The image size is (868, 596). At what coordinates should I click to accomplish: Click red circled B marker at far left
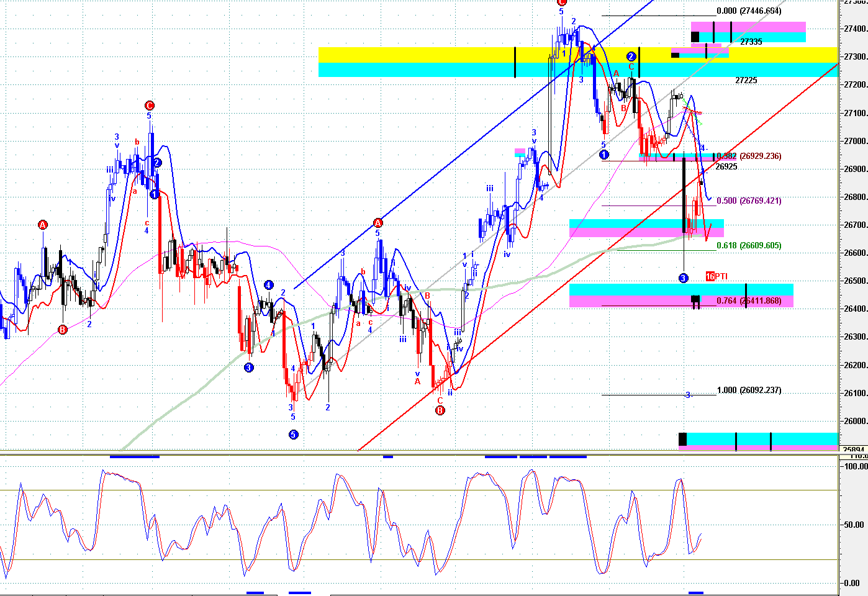coord(62,330)
